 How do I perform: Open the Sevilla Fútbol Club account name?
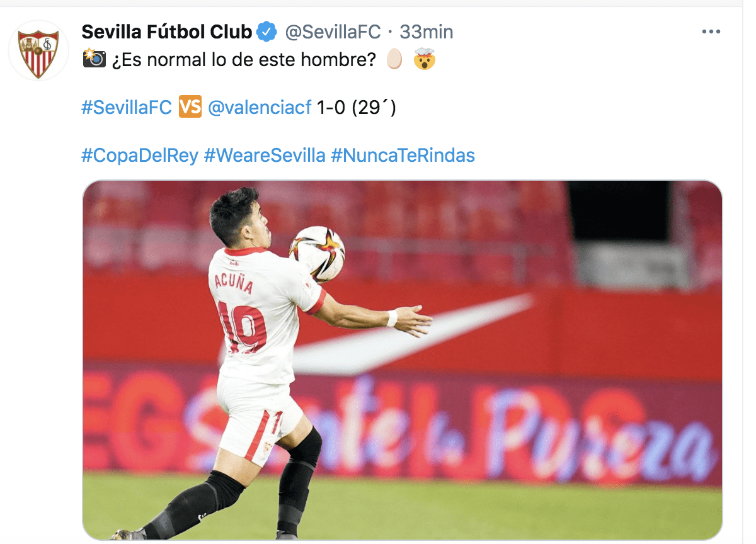click(x=167, y=31)
